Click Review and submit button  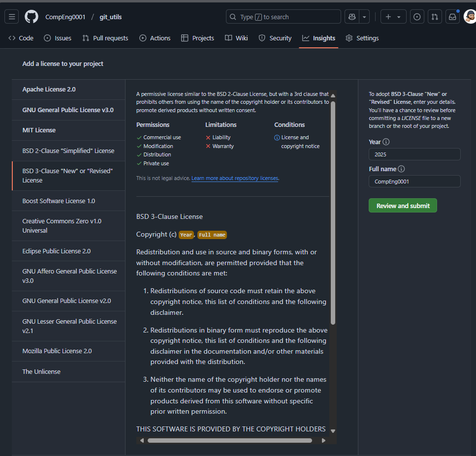click(x=403, y=206)
